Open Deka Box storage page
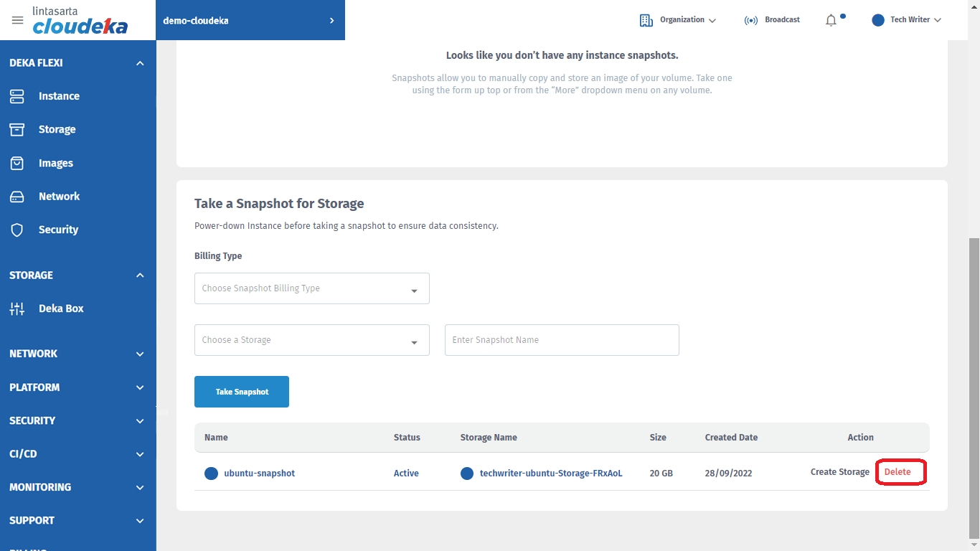 61,309
